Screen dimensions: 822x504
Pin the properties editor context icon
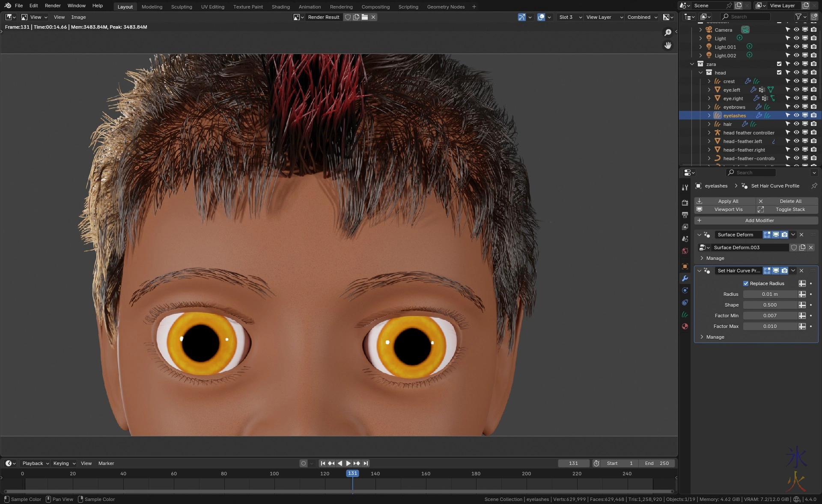click(814, 186)
